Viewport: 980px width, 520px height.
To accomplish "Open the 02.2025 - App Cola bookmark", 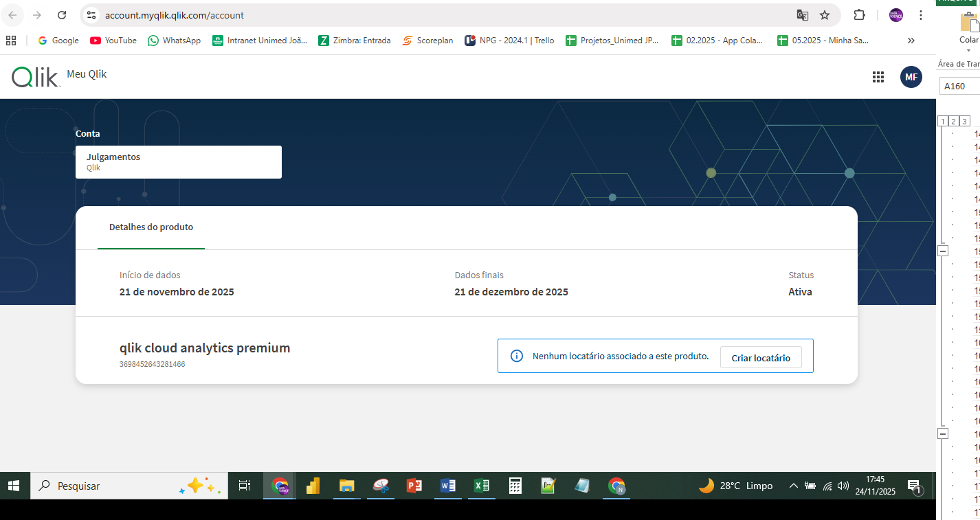I will point(717,41).
